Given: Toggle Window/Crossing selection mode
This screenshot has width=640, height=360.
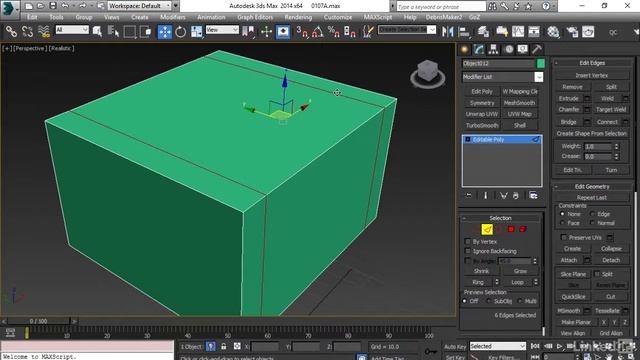Looking at the screenshot, I should (145, 31).
